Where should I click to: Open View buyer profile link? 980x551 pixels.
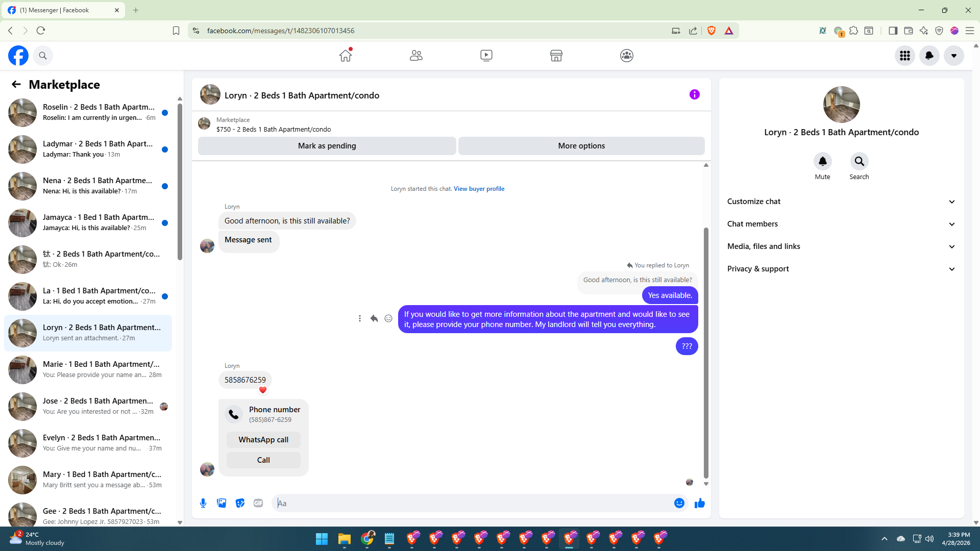point(479,189)
